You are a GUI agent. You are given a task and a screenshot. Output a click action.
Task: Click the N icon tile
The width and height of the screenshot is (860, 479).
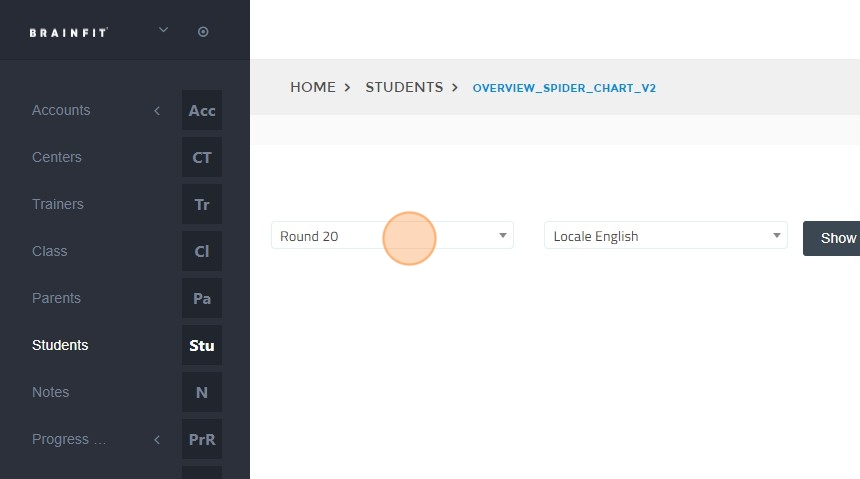click(x=202, y=392)
